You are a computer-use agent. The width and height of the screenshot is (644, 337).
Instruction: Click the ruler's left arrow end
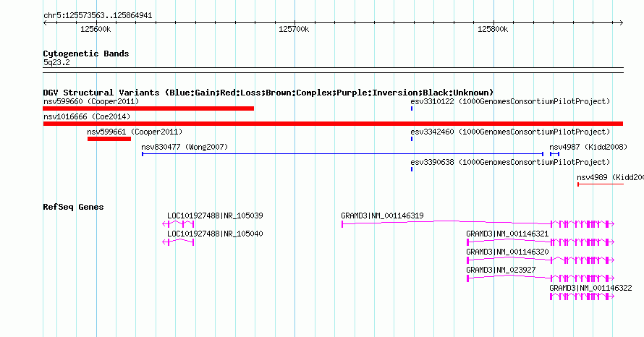45,23
